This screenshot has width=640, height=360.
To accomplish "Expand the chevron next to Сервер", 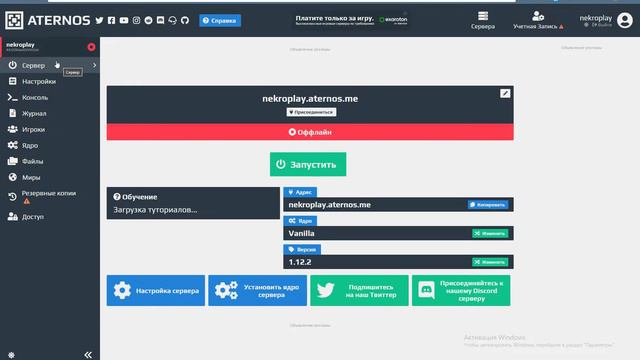I will 94,65.
